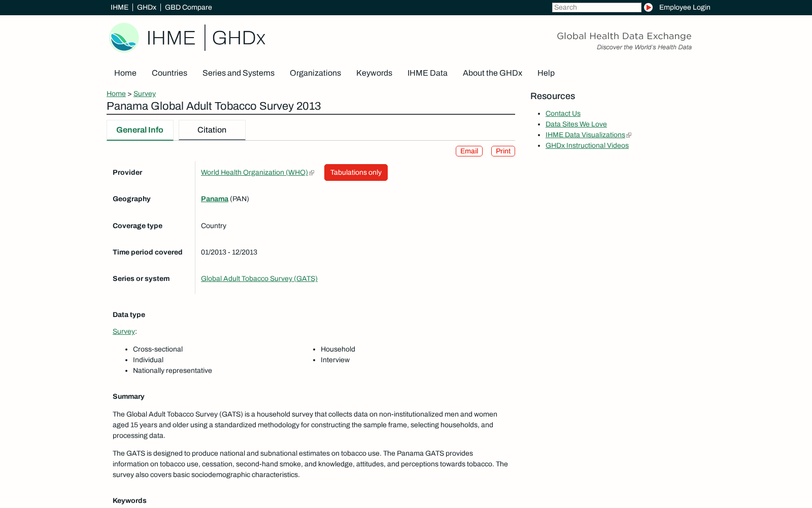Click the Resources sidebar heading

click(553, 97)
